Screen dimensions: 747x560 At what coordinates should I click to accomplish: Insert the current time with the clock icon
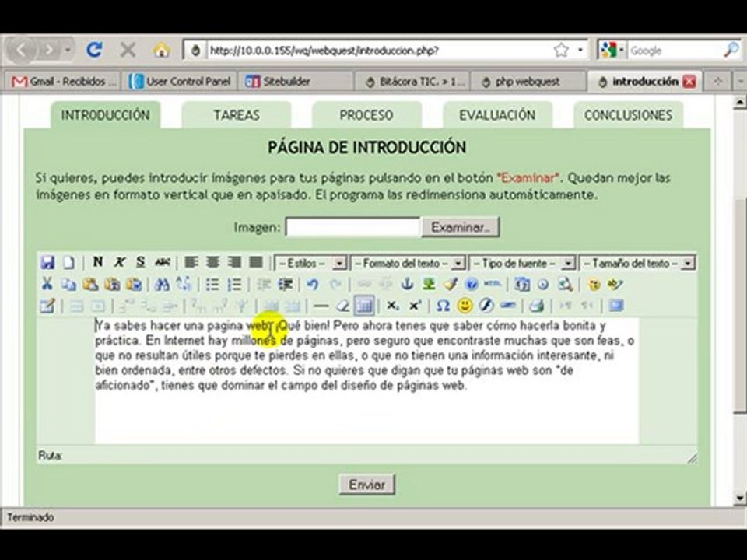[x=543, y=285]
